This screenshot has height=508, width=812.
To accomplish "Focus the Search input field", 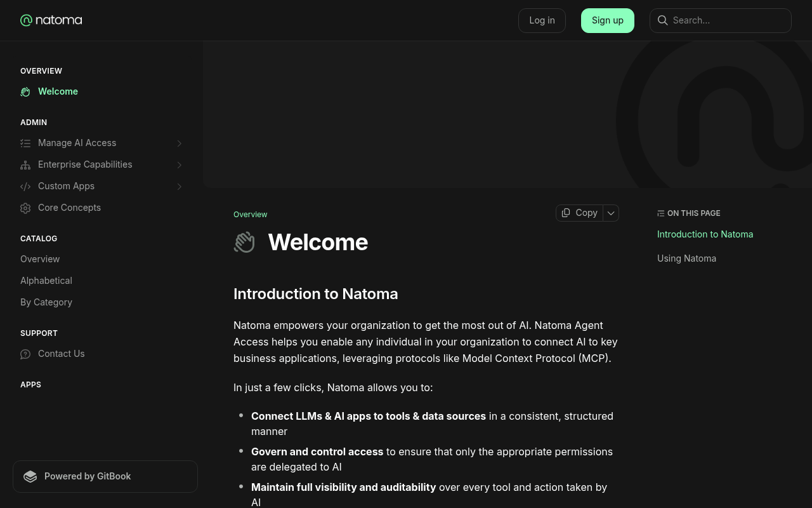I will coord(721,20).
